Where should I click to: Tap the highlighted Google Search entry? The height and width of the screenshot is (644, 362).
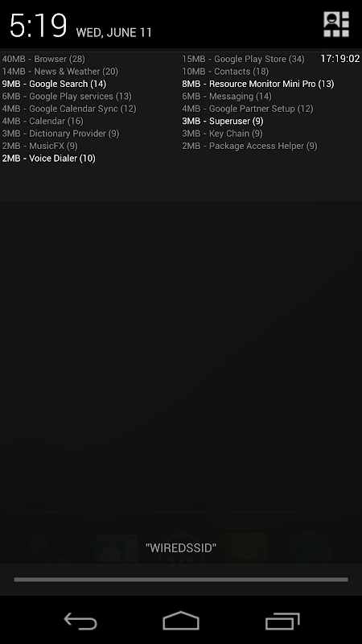point(54,84)
